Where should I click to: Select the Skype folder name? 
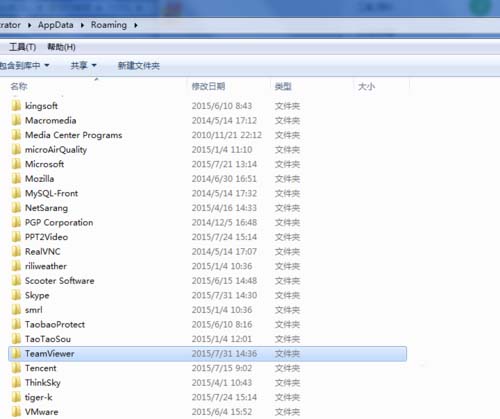click(x=37, y=295)
